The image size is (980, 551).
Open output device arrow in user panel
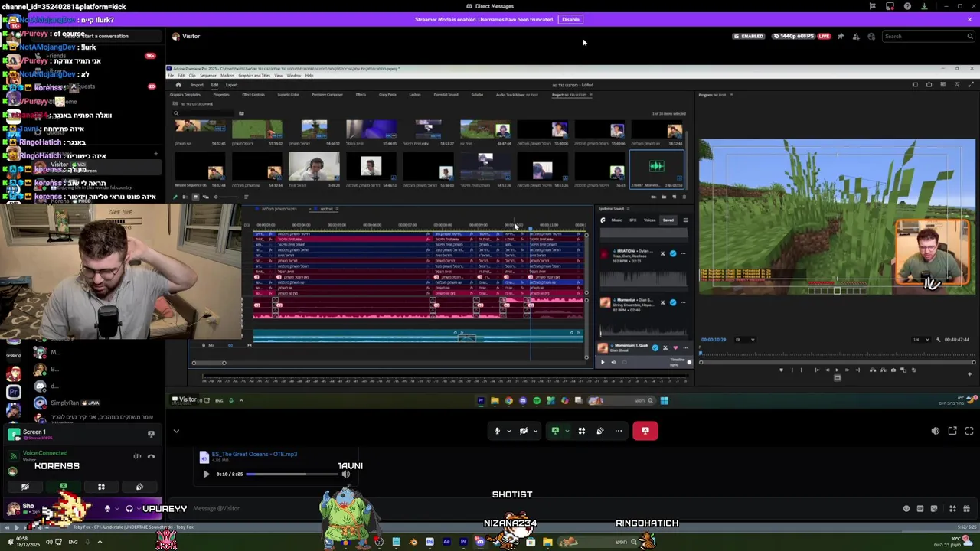pos(139,509)
